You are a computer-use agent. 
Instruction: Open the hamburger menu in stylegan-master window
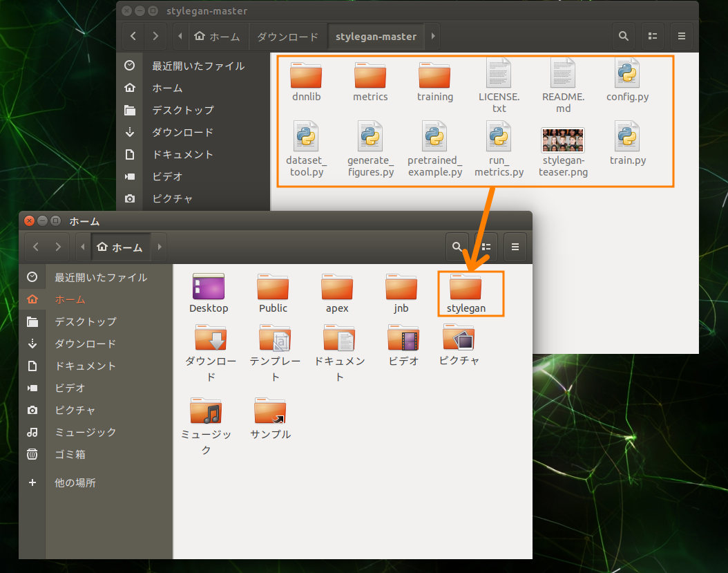681,36
